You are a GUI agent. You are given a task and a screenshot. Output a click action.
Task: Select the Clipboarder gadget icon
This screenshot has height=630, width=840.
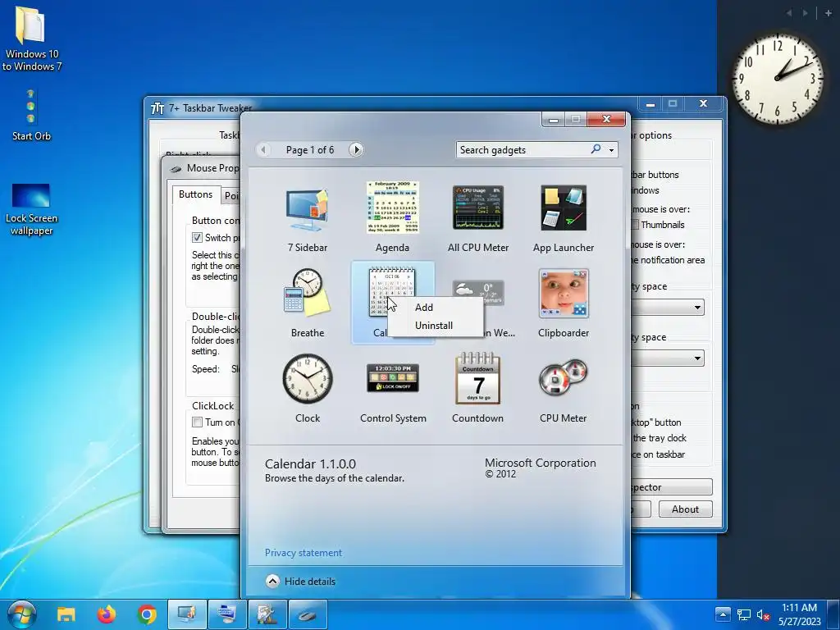pyautogui.click(x=563, y=294)
